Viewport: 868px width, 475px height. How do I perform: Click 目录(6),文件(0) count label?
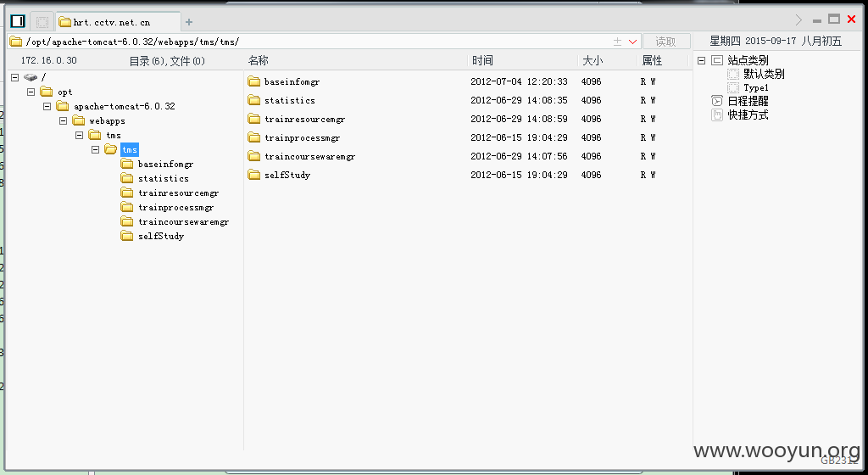click(x=167, y=61)
